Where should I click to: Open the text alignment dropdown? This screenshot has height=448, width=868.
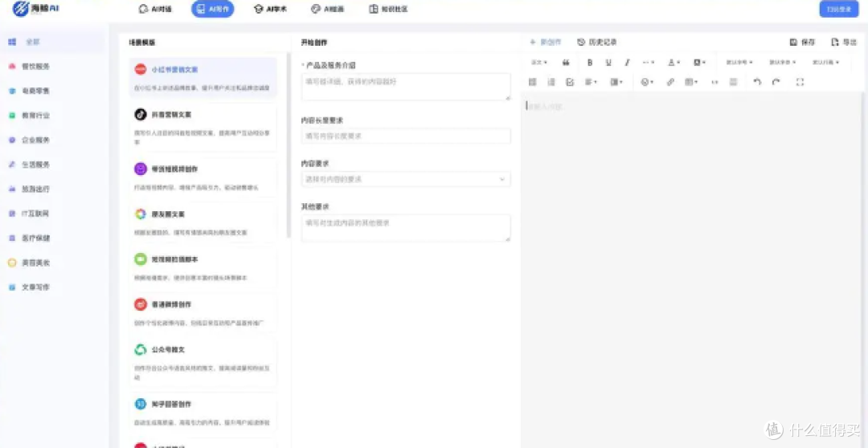click(x=592, y=82)
